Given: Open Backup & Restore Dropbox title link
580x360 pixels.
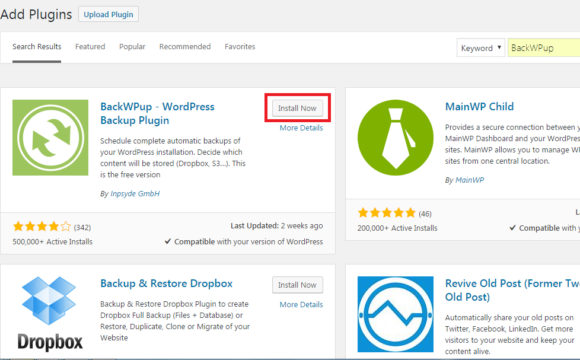Looking at the screenshot, I should 166,283.
